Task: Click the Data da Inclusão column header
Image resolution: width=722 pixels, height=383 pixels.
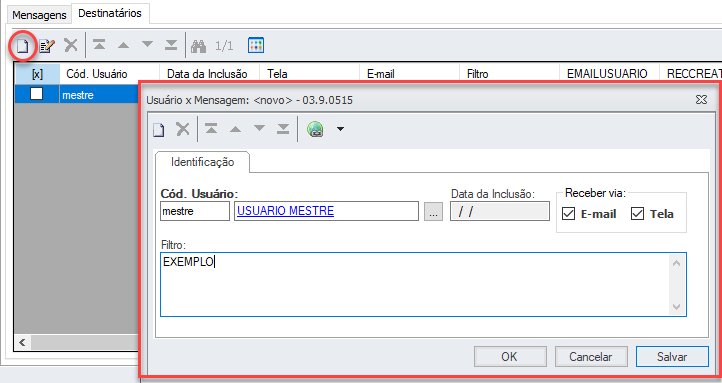Action: pos(210,74)
